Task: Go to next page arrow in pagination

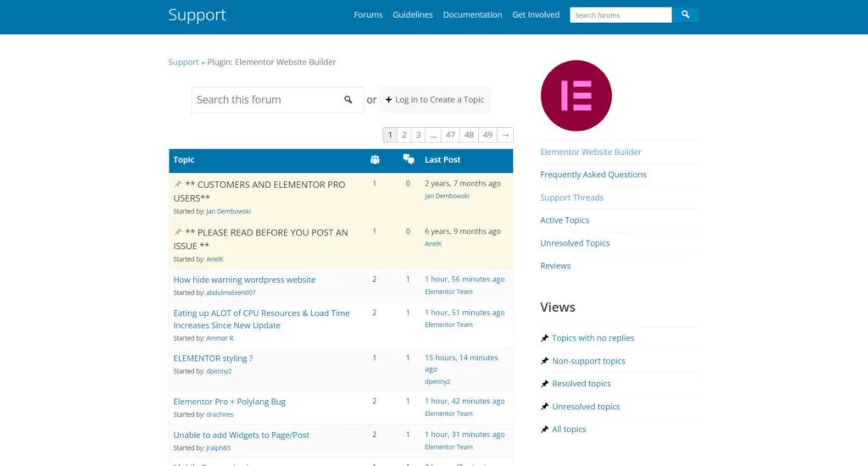Action: (505, 135)
